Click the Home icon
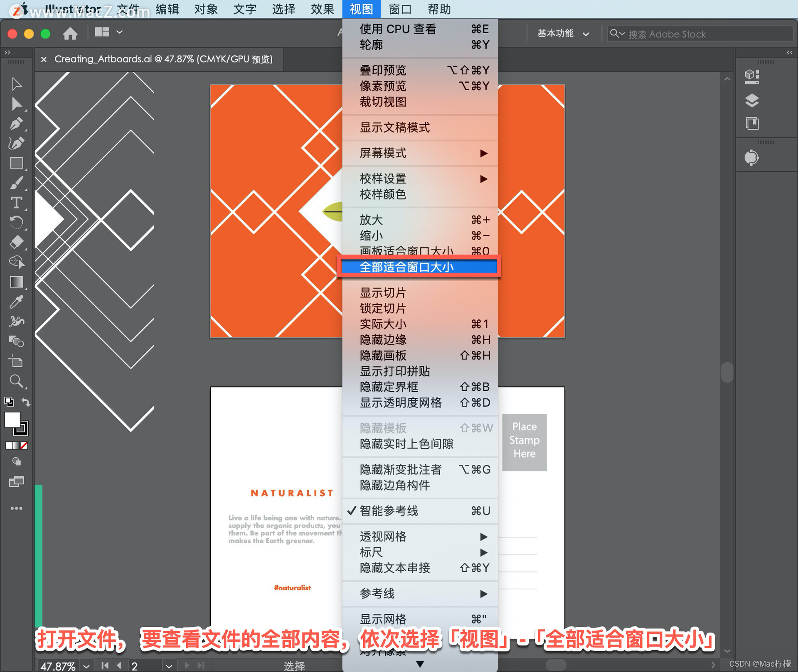This screenshot has width=798, height=672. (70, 33)
